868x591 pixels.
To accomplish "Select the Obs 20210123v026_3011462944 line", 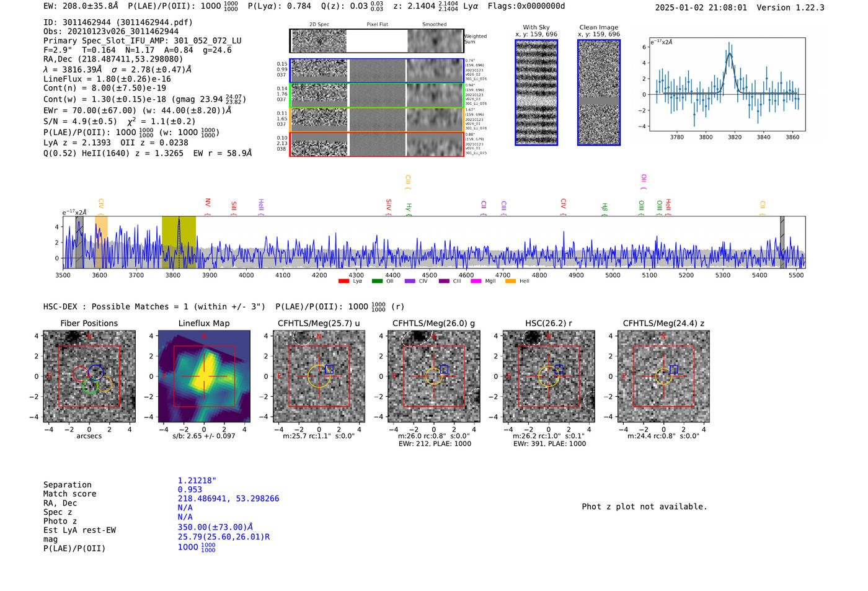I will click(111, 32).
